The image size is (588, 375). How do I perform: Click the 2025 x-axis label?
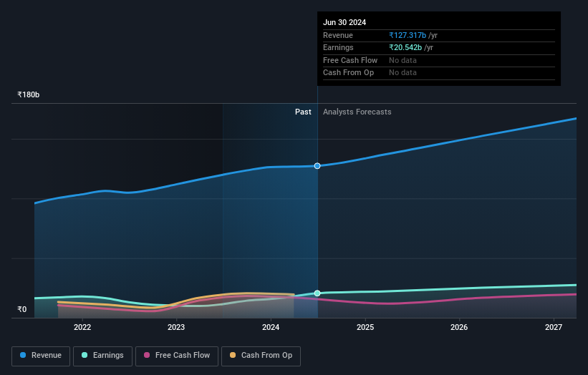click(x=365, y=328)
